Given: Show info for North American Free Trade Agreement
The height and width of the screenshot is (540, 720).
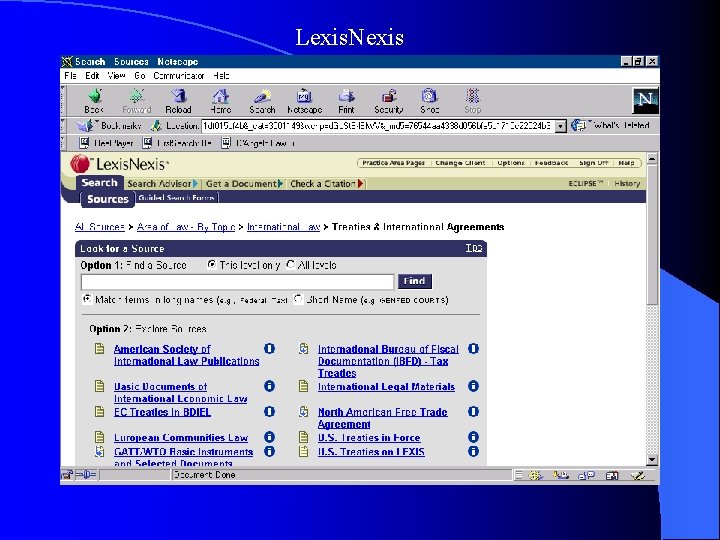Looking at the screenshot, I should point(473,411).
